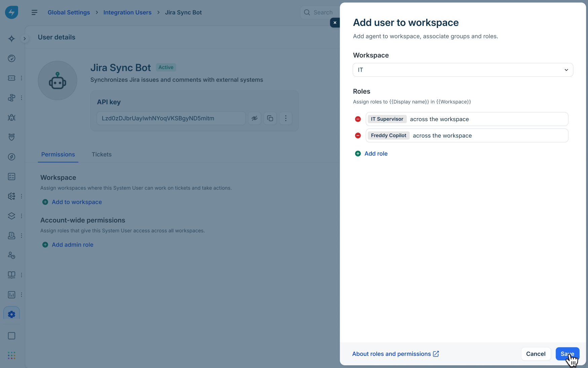Open more options beside the reports icon
Image resolution: width=588 pixels, height=368 pixels.
tap(22, 295)
